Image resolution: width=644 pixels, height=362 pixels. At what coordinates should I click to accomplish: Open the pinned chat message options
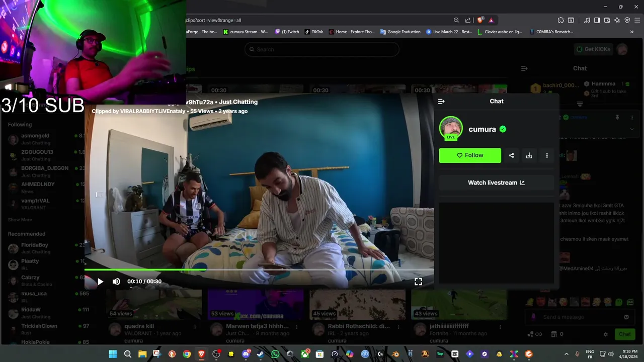coord(632,118)
